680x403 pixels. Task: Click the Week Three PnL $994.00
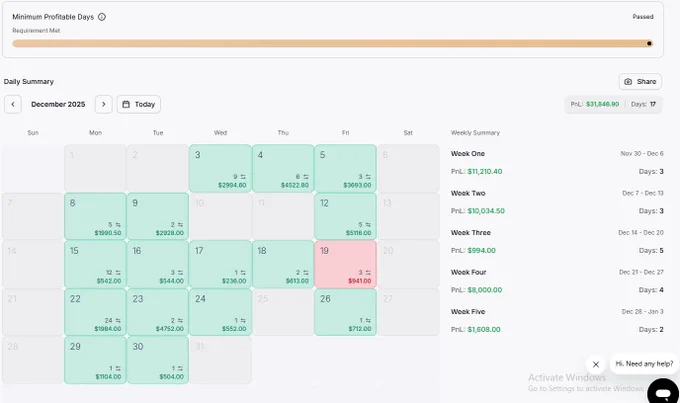tap(481, 250)
